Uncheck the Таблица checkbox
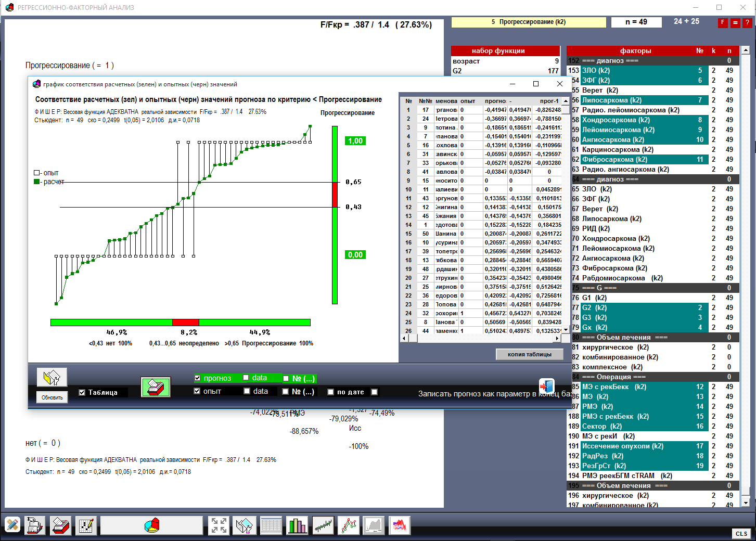 (82, 393)
